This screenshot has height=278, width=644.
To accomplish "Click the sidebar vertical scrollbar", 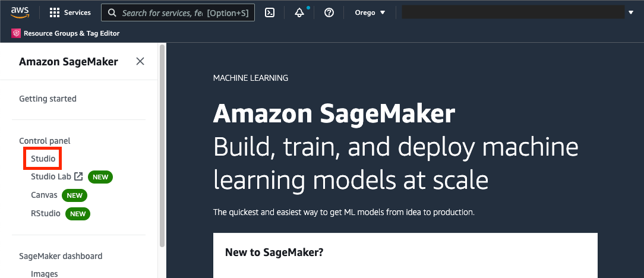I will (x=162, y=149).
